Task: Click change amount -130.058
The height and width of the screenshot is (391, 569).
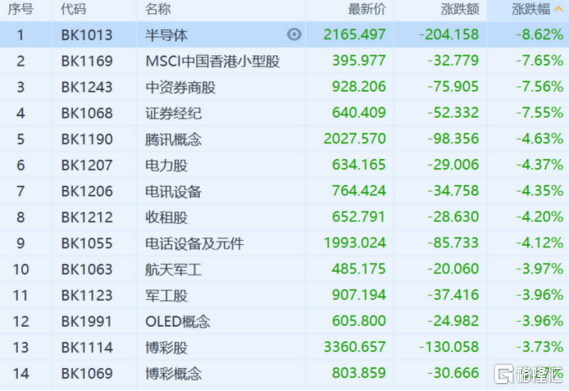Action: point(449,347)
